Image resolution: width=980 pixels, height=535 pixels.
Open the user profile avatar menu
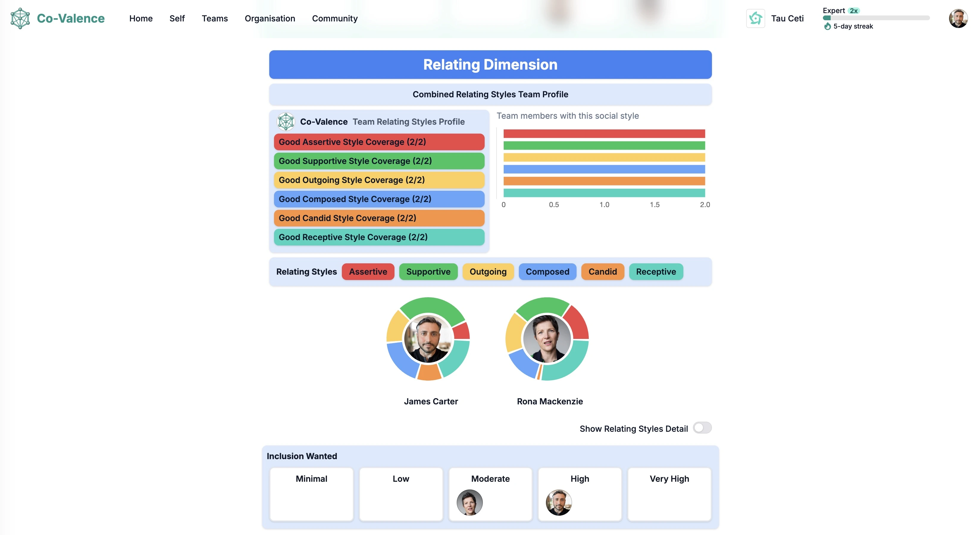[958, 18]
